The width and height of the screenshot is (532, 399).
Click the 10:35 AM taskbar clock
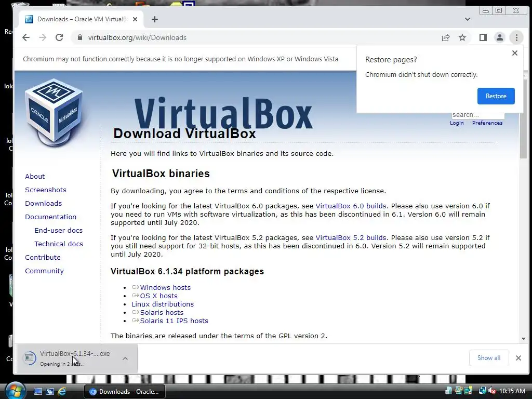click(x=512, y=391)
